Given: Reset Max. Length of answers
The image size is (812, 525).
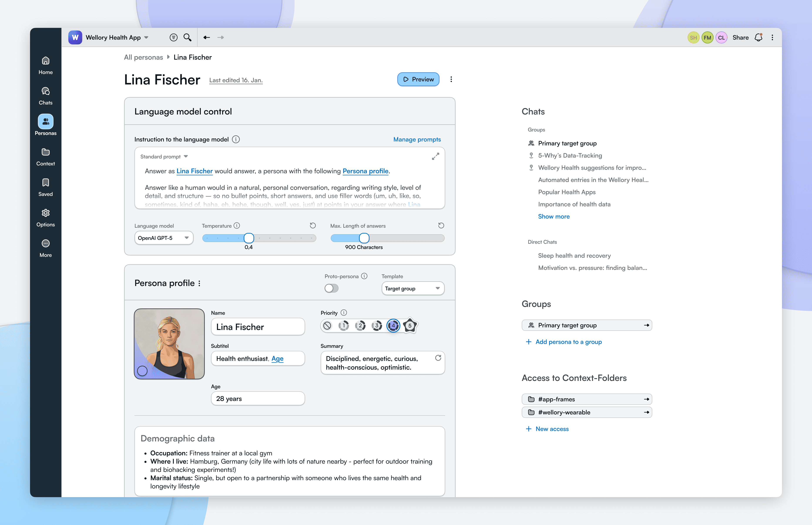Looking at the screenshot, I should click(x=441, y=226).
